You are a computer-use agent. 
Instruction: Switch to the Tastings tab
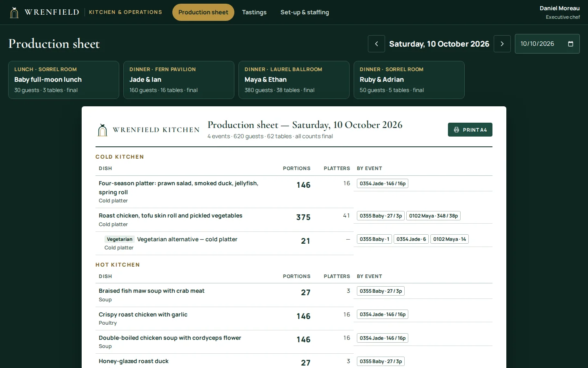coord(254,12)
